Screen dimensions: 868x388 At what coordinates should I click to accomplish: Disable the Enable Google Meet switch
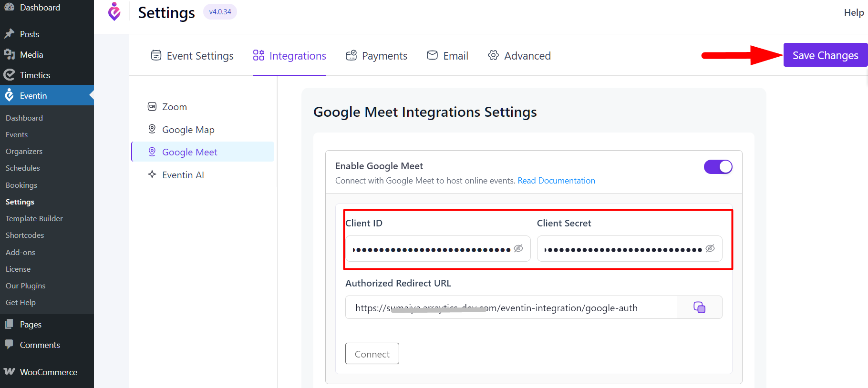[718, 167]
